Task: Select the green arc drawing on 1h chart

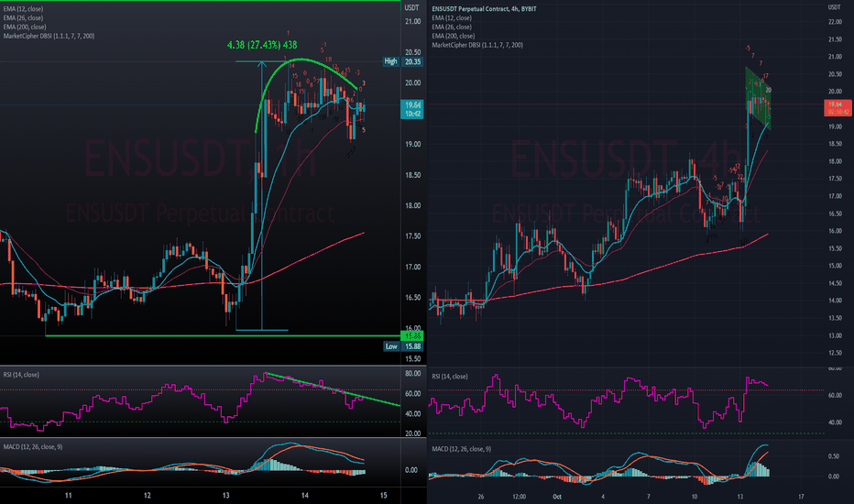Action: pyautogui.click(x=301, y=60)
